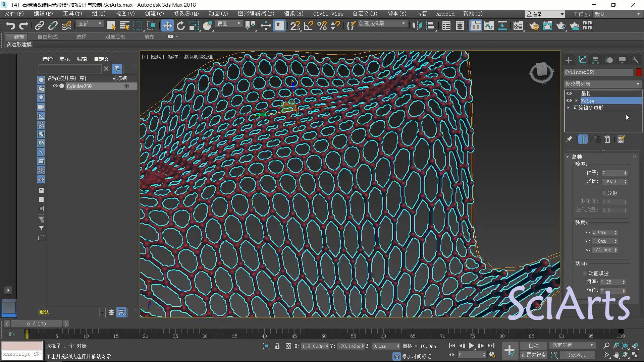Click Configure Modifier Sets icon
The height and width of the screenshot is (362, 644).
[x=621, y=139]
